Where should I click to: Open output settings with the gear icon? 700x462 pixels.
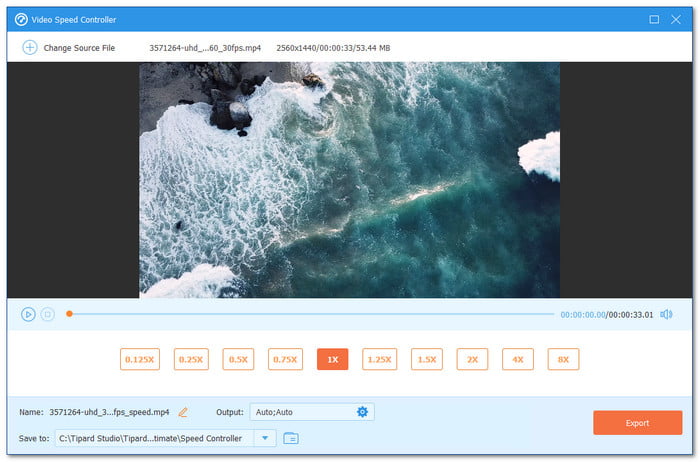tap(362, 412)
